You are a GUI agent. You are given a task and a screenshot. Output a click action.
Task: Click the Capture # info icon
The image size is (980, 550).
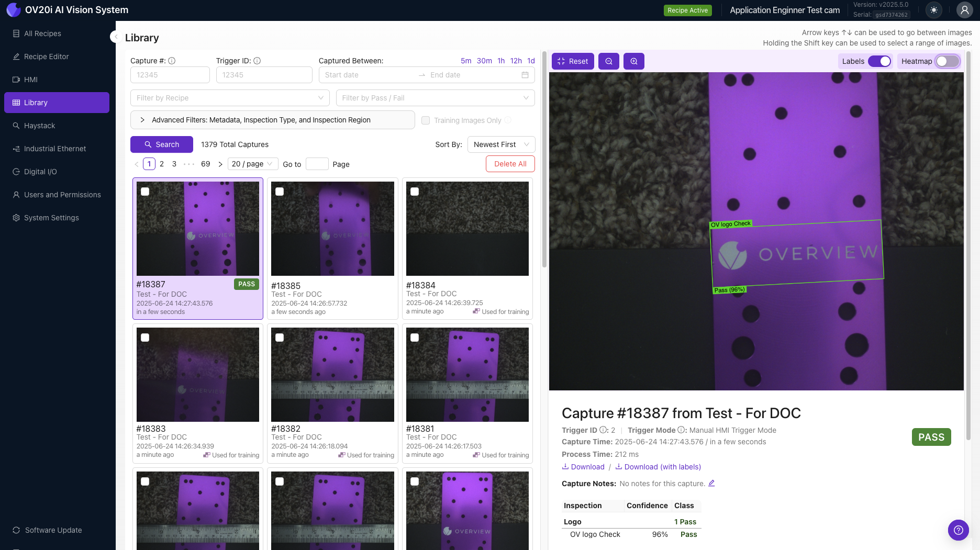tap(172, 61)
